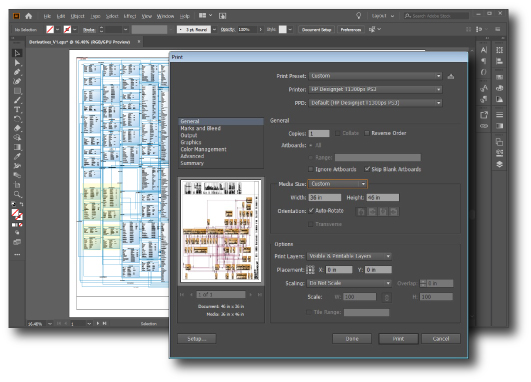Toggle the Auto-Rotate checkbox

pyautogui.click(x=311, y=211)
